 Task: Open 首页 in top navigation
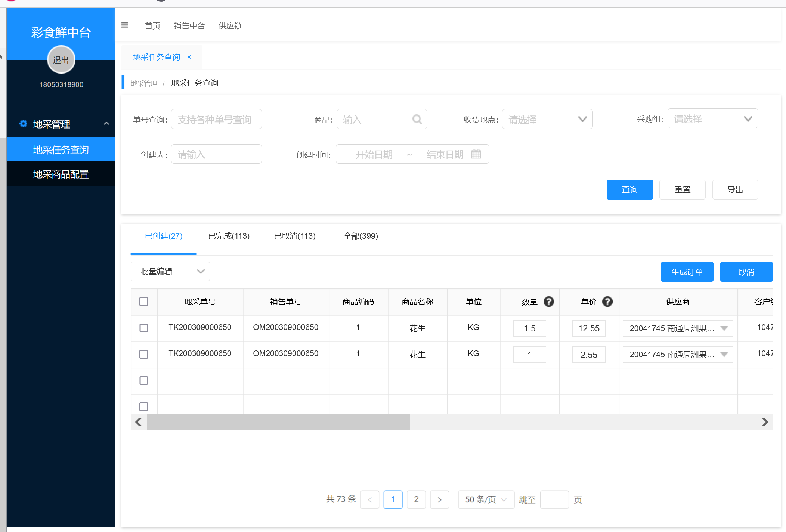click(x=152, y=25)
